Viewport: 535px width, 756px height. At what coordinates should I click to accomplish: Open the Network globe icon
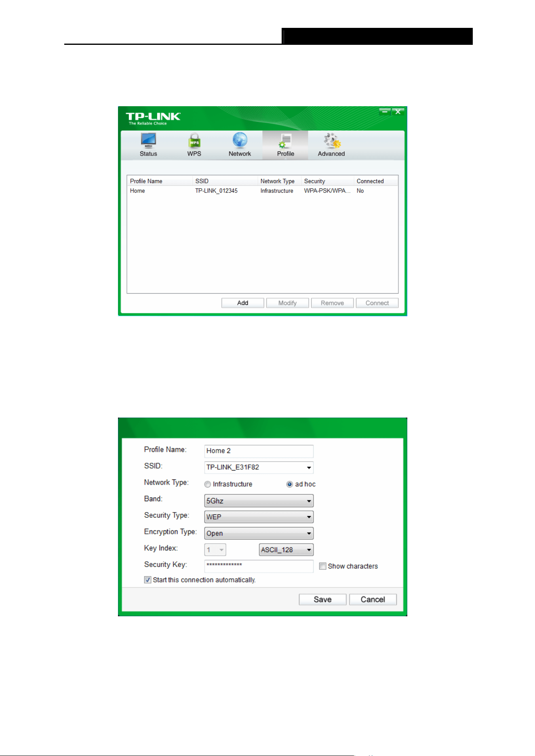(240, 140)
